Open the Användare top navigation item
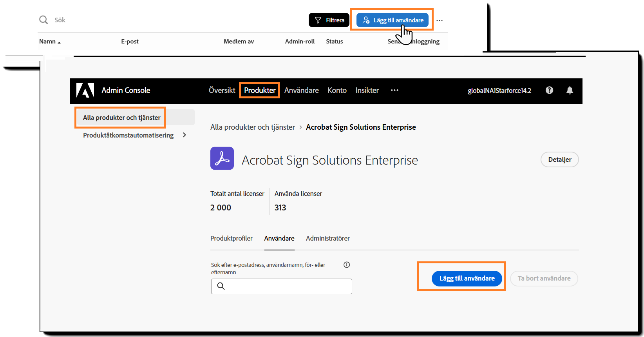This screenshot has height=337, width=644. coord(301,90)
